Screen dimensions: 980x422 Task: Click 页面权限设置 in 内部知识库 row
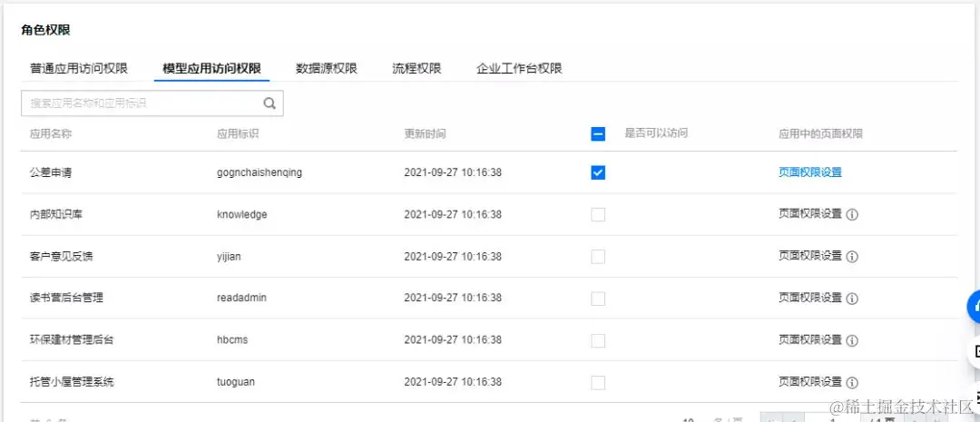(810, 214)
